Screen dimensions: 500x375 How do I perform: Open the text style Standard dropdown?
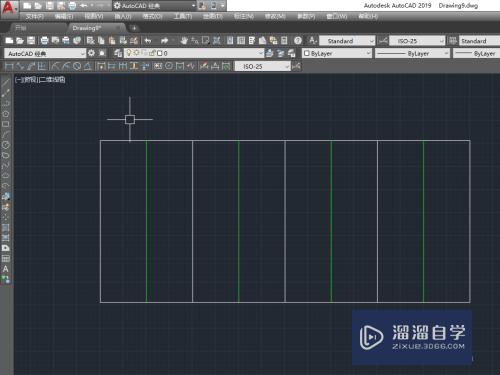(x=347, y=41)
